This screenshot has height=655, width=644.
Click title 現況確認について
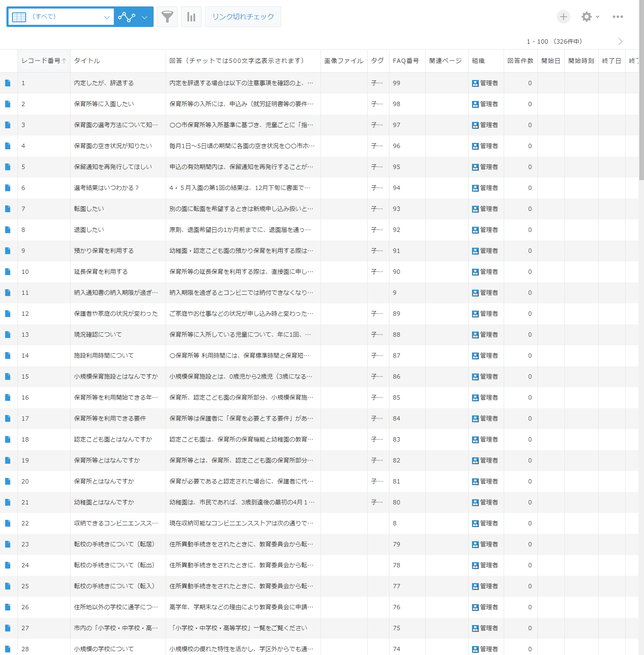[98, 335]
